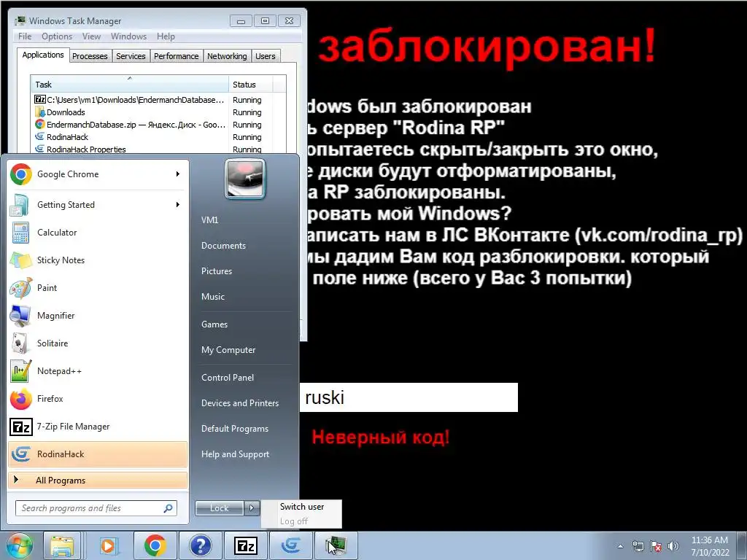Screen dimensions: 747x560
Task: Launch Paint from the Start menu
Action: coord(98,287)
